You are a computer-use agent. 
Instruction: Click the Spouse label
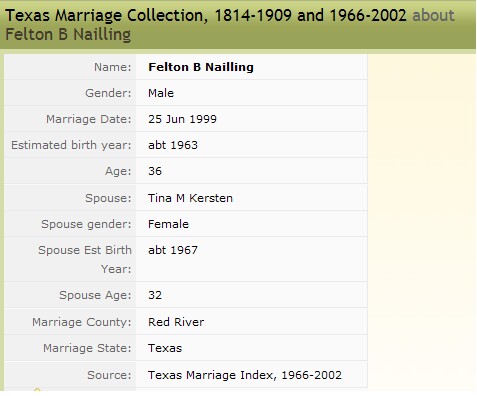coord(108,198)
